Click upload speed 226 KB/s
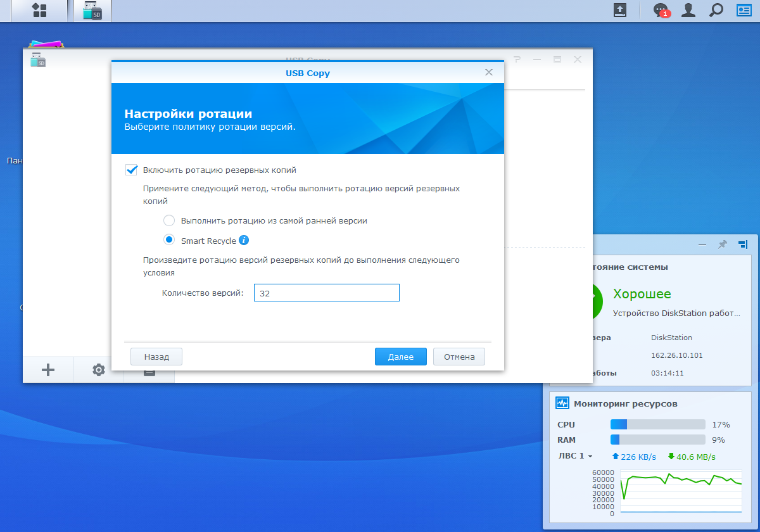This screenshot has width=760, height=532. coord(634,457)
